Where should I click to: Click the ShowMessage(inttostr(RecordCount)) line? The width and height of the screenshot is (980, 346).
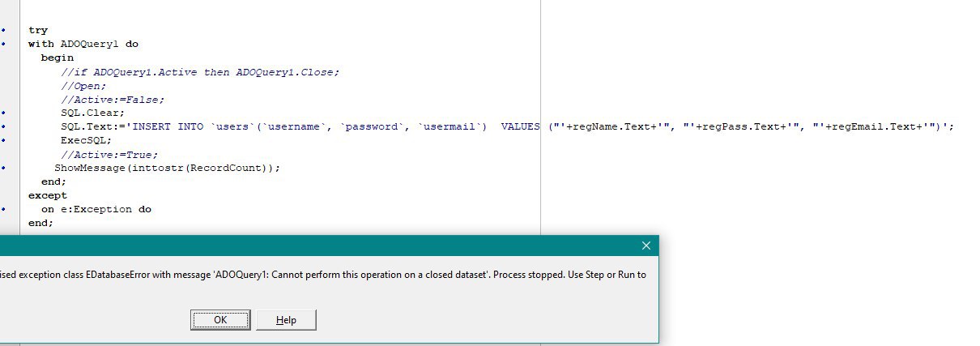[x=168, y=168]
